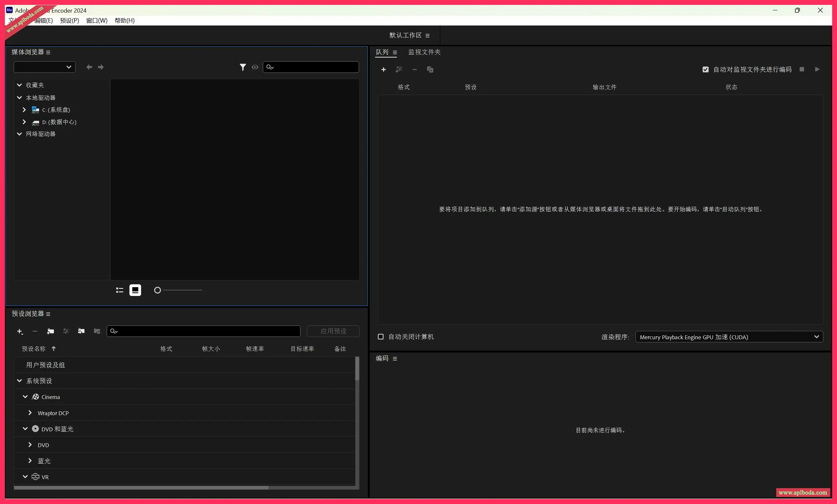Image resolution: width=837 pixels, height=504 pixels.
Task: Click the add source plus icon in queue
Action: point(383,69)
